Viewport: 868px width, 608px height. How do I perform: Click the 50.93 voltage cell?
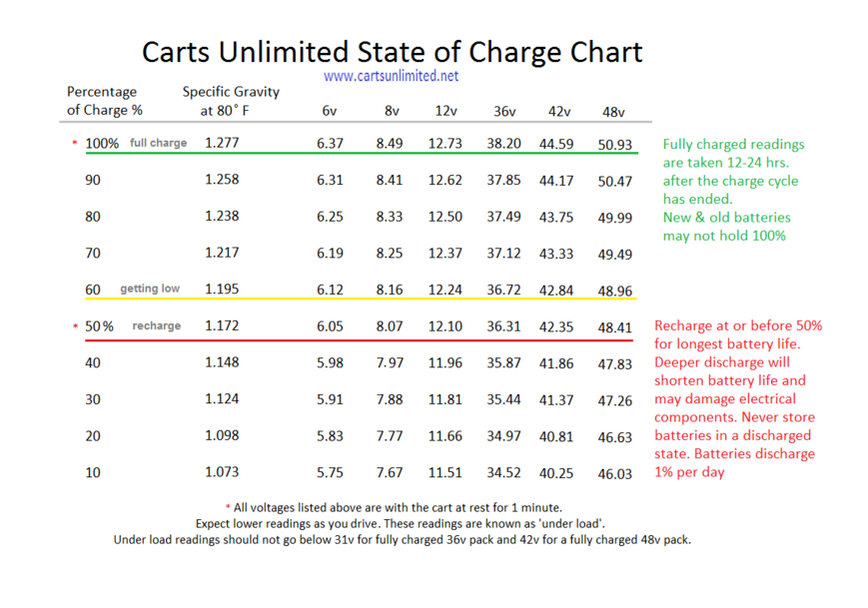(x=615, y=145)
